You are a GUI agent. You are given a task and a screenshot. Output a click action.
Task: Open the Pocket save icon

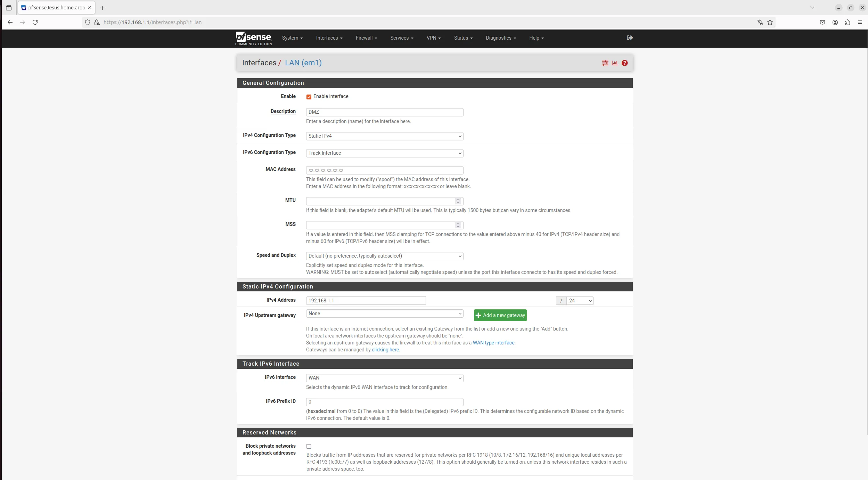click(822, 22)
